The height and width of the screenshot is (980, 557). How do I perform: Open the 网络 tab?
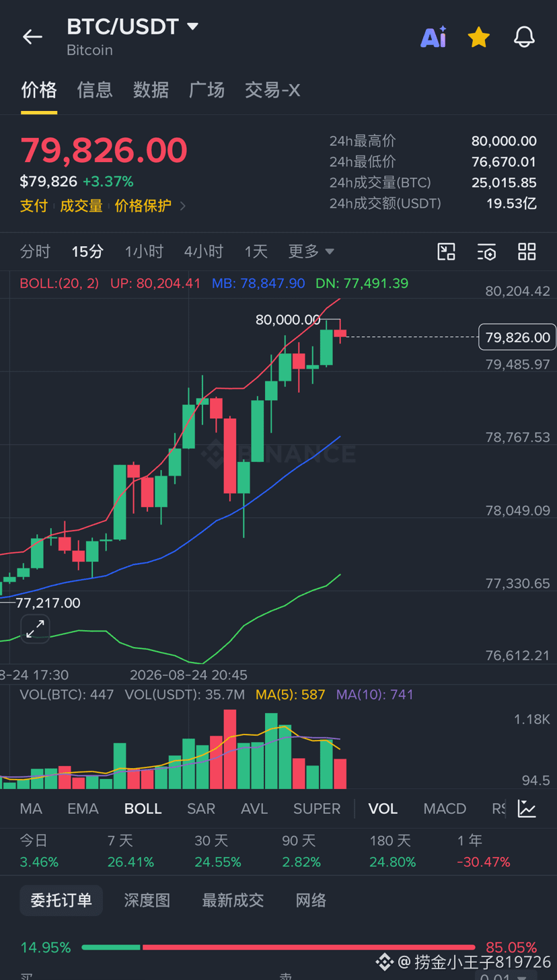pos(311,901)
